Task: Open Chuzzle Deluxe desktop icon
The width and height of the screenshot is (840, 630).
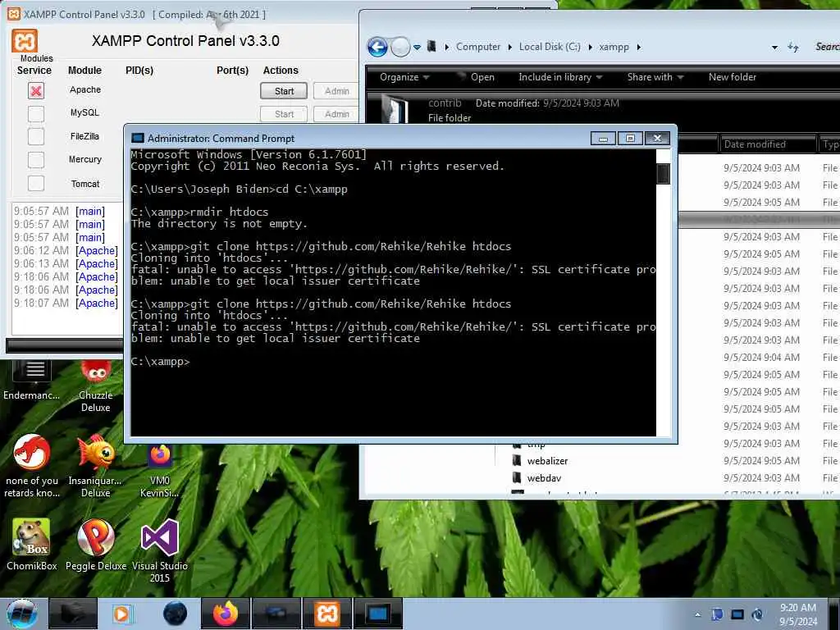Action: pos(96,387)
